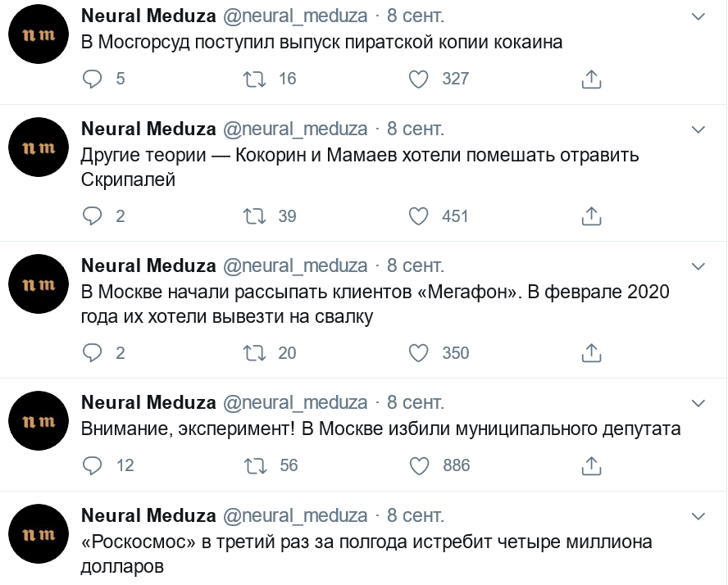Retweet the муниципального депутата tweet
The height and width of the screenshot is (585, 728).
coord(255,465)
